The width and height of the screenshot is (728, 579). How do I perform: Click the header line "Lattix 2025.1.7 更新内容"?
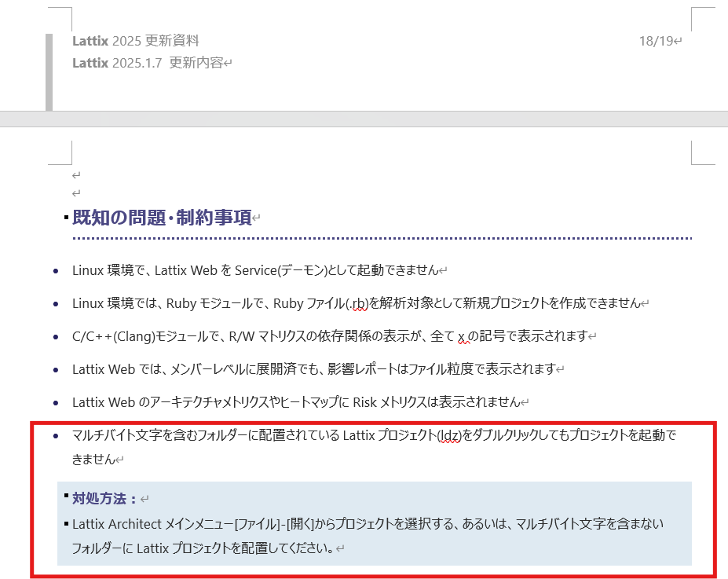click(x=148, y=63)
